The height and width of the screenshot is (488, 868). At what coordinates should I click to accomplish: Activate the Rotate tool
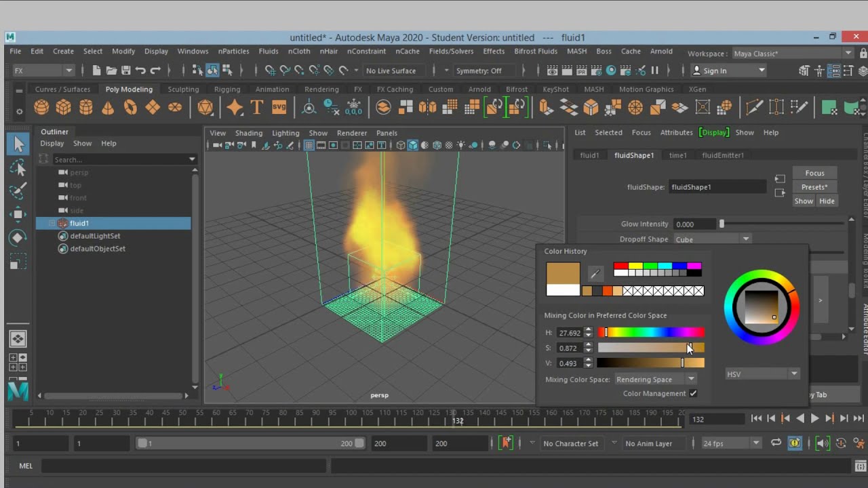click(18, 238)
